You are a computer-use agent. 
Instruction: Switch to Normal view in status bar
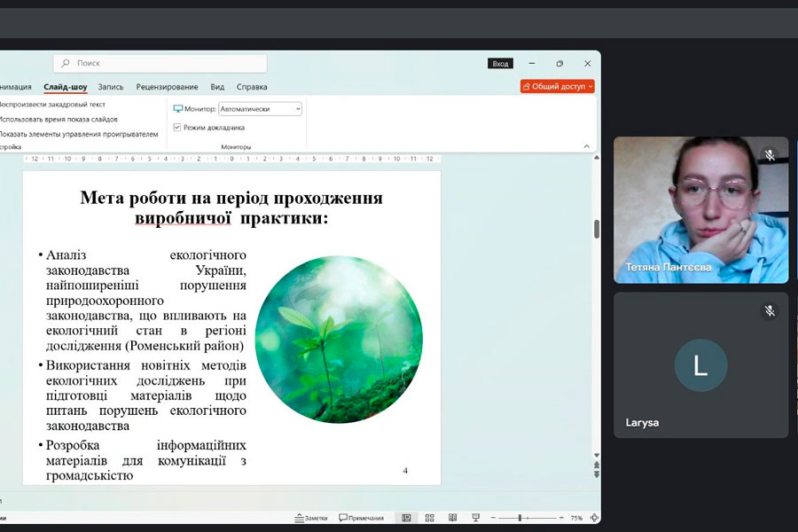click(406, 518)
